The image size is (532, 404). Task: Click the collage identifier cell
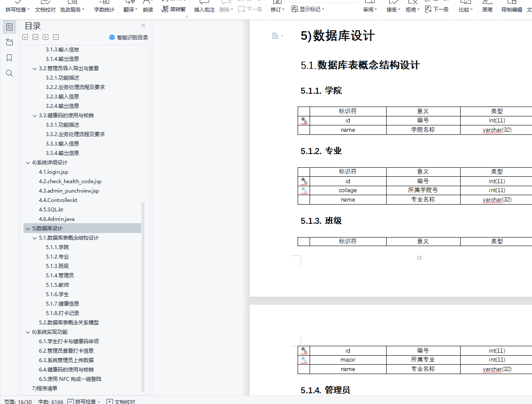[348, 190]
